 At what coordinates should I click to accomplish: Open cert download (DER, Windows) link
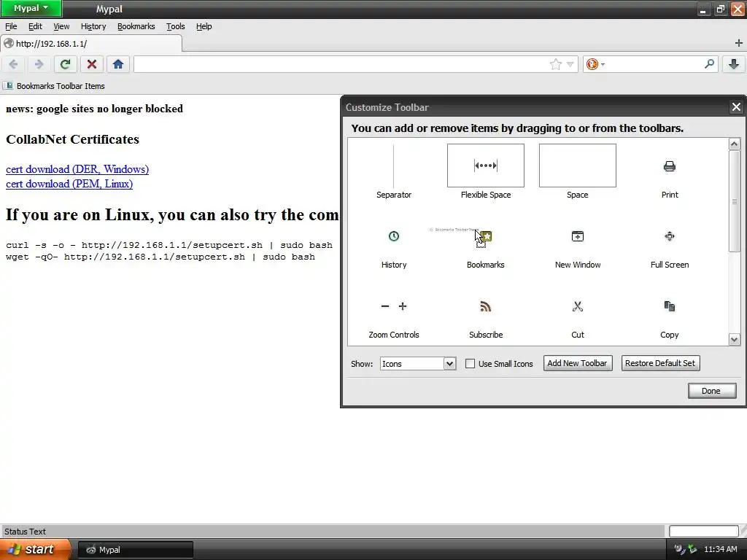77,169
